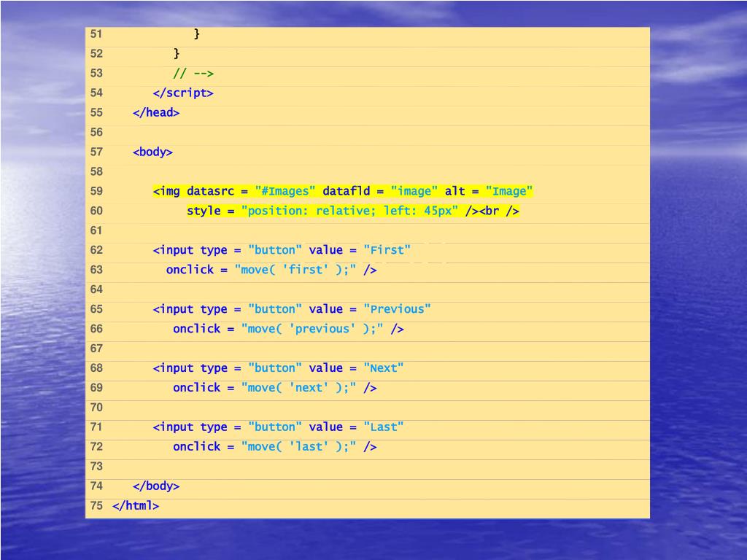
Task: Click the '// -->' comment on line 53
Action: pos(193,74)
